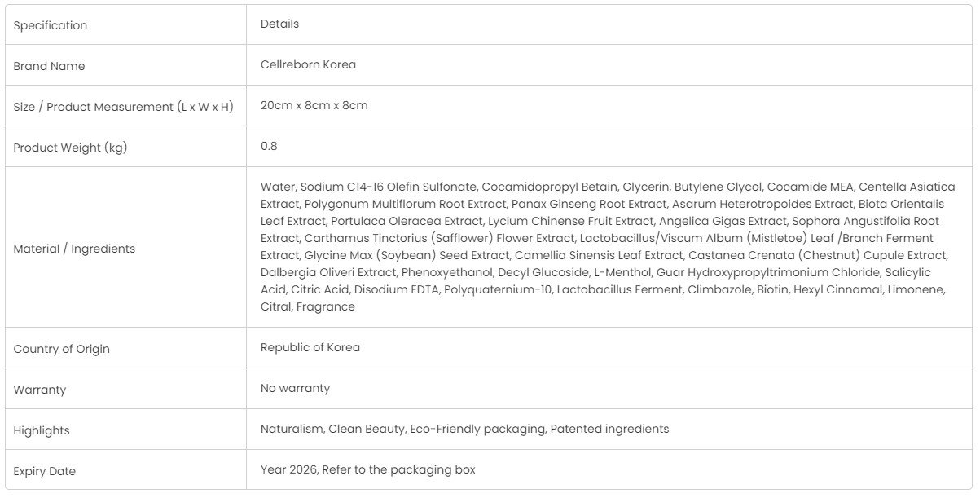The width and height of the screenshot is (980, 498).
Task: Select the Expiry Date label
Action: tap(45, 471)
